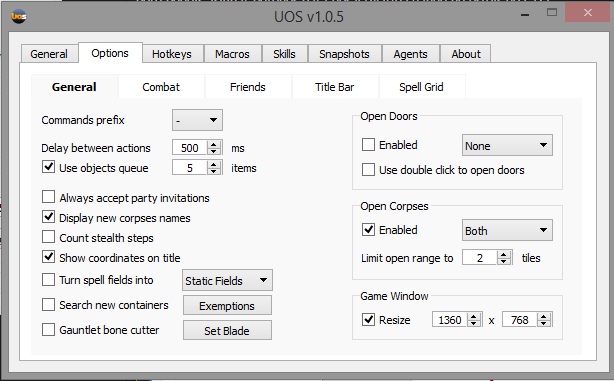614x381 pixels.
Task: Decrease game window width with down arrow
Action: coord(474,323)
